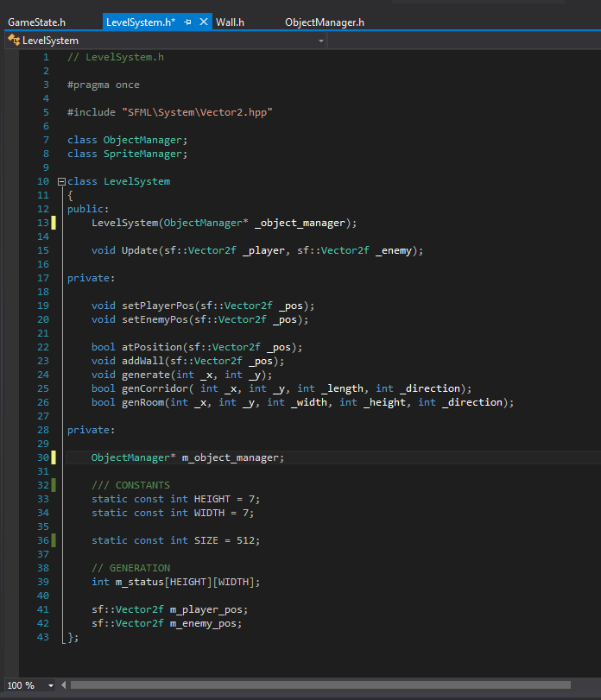
Task: Switch to the ObjectManager.h tab
Action: (324, 22)
